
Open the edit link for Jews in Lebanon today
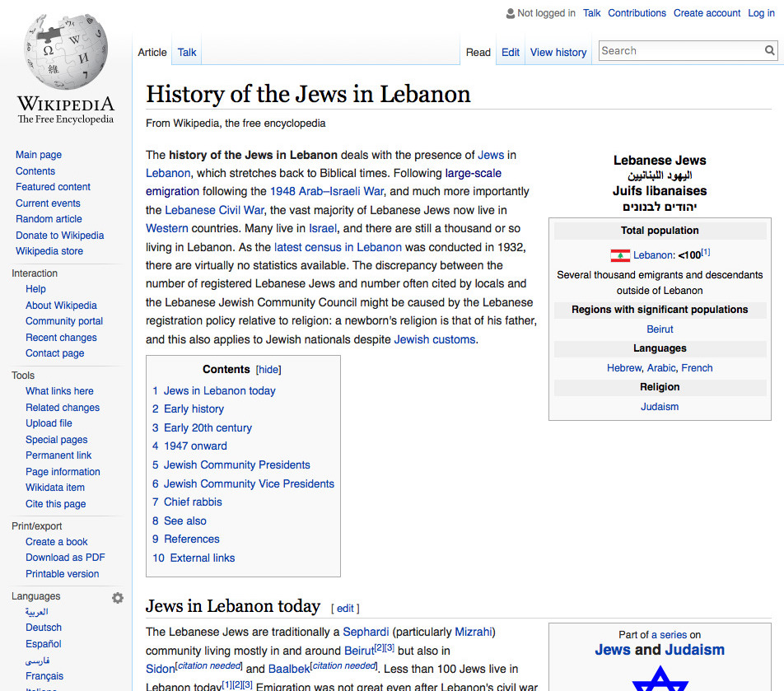point(345,608)
